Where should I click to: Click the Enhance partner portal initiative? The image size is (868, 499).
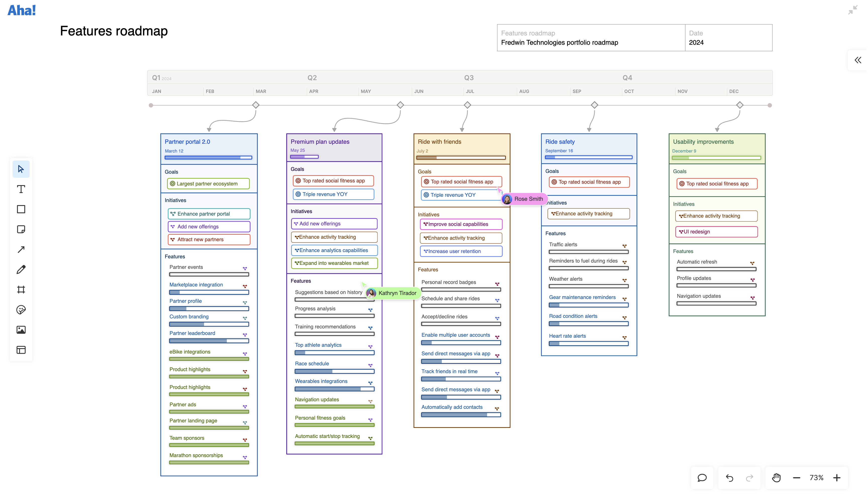click(x=209, y=214)
